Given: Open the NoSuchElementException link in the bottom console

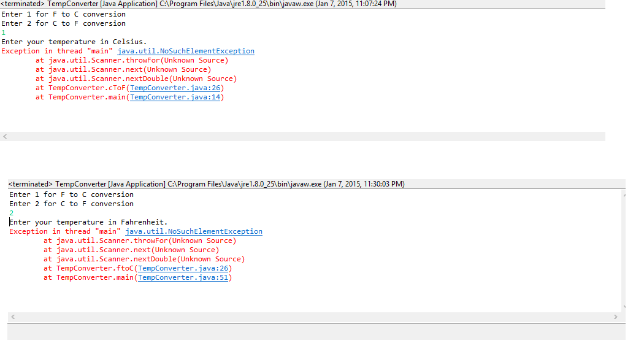Looking at the screenshot, I should click(x=193, y=231).
